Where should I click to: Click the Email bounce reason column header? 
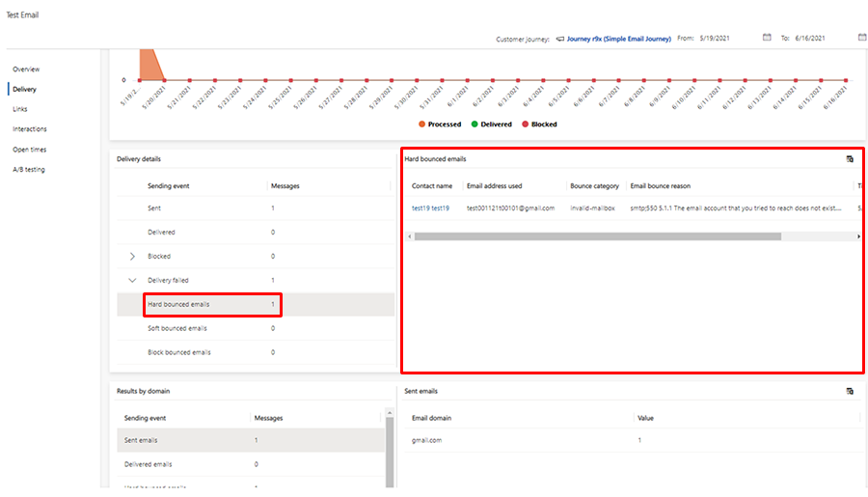(x=661, y=186)
